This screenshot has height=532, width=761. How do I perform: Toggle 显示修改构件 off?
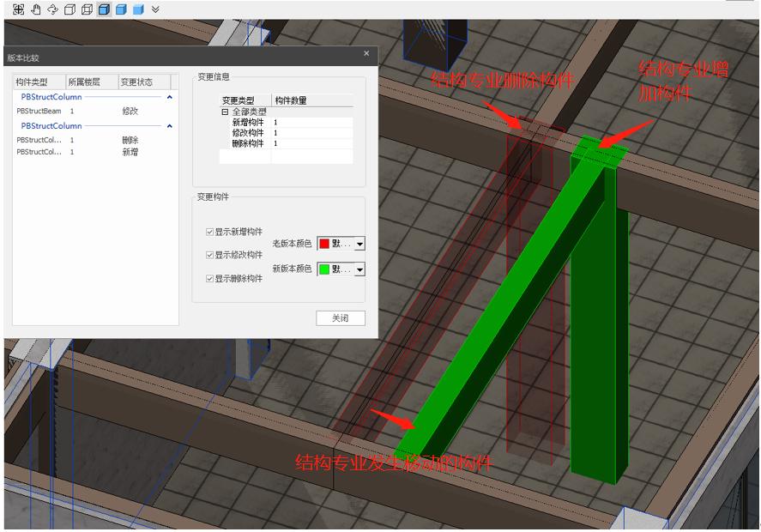click(x=209, y=255)
